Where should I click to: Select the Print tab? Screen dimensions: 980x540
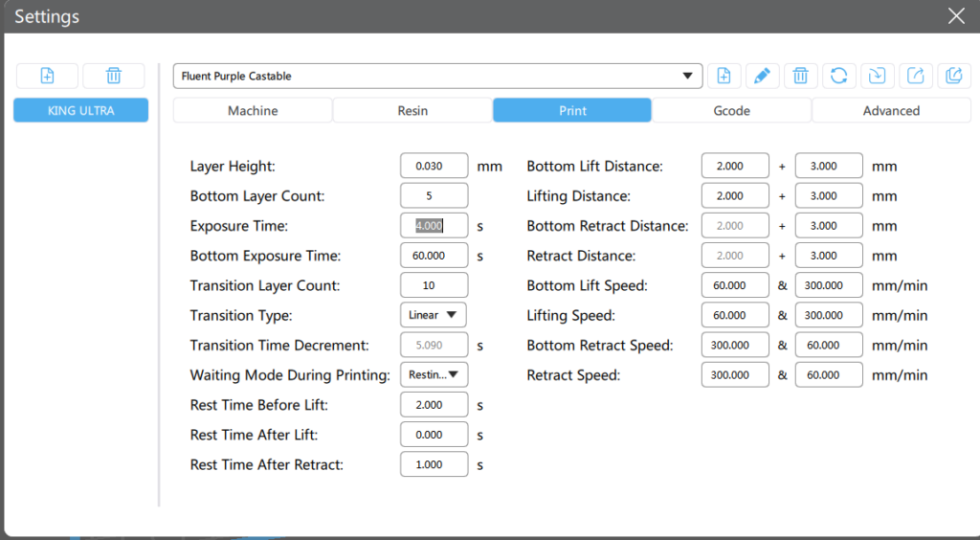tap(572, 111)
